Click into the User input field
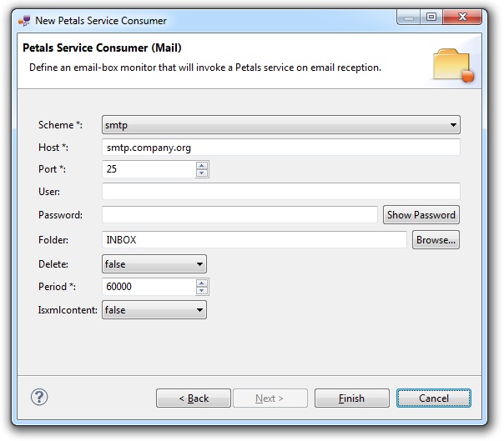 coord(280,192)
